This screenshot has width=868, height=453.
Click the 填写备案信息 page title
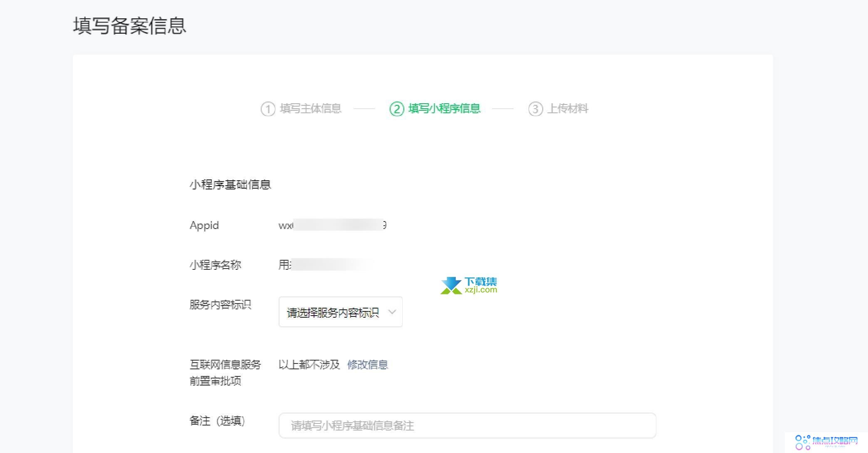point(129,26)
